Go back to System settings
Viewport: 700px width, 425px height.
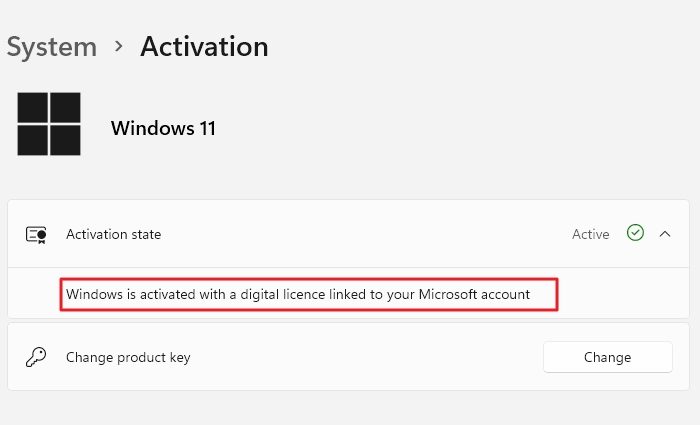click(x=52, y=46)
